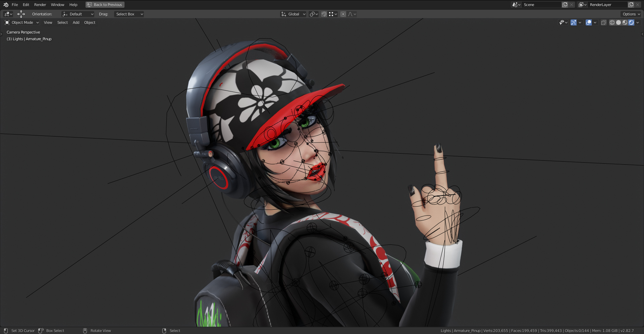The width and height of the screenshot is (644, 334).
Task: Click the Tris:399,443 statistic
Action: pos(551,331)
